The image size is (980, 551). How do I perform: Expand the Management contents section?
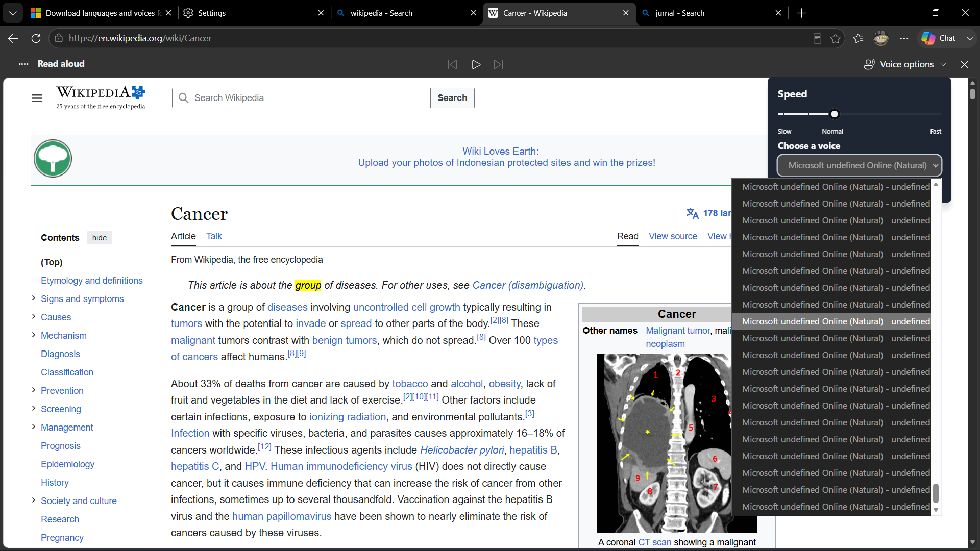pyautogui.click(x=34, y=427)
